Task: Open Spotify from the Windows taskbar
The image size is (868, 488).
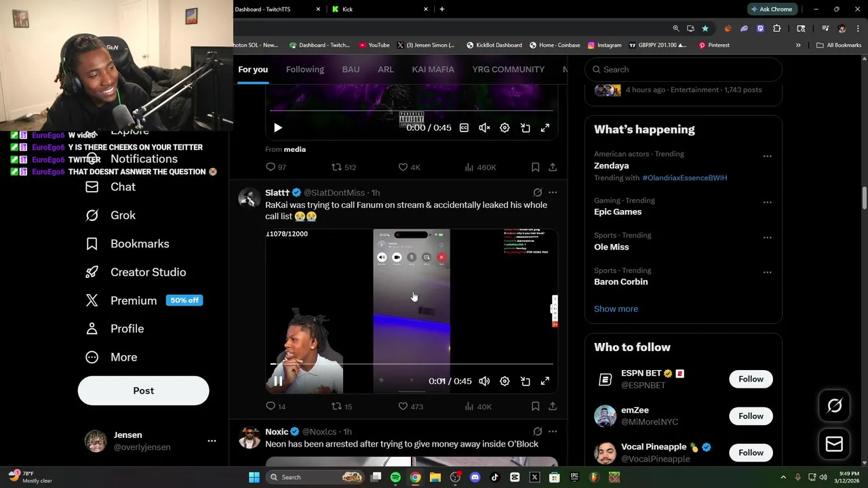Action: 395,477
